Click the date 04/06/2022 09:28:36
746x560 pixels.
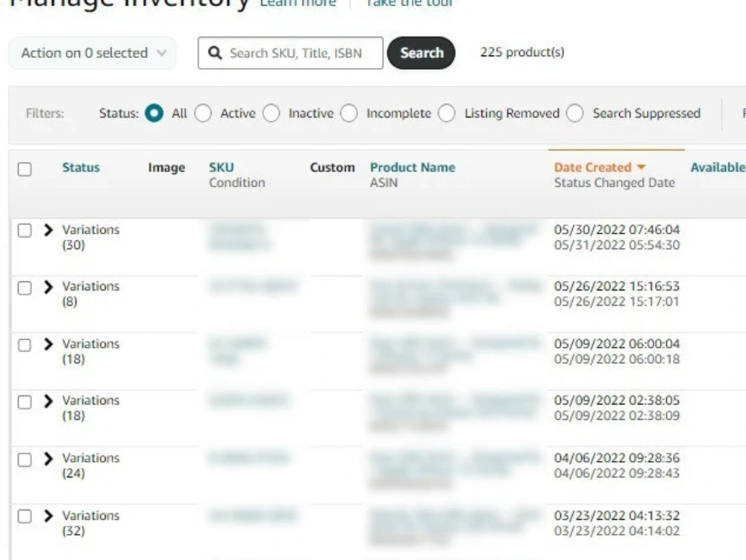(x=617, y=458)
